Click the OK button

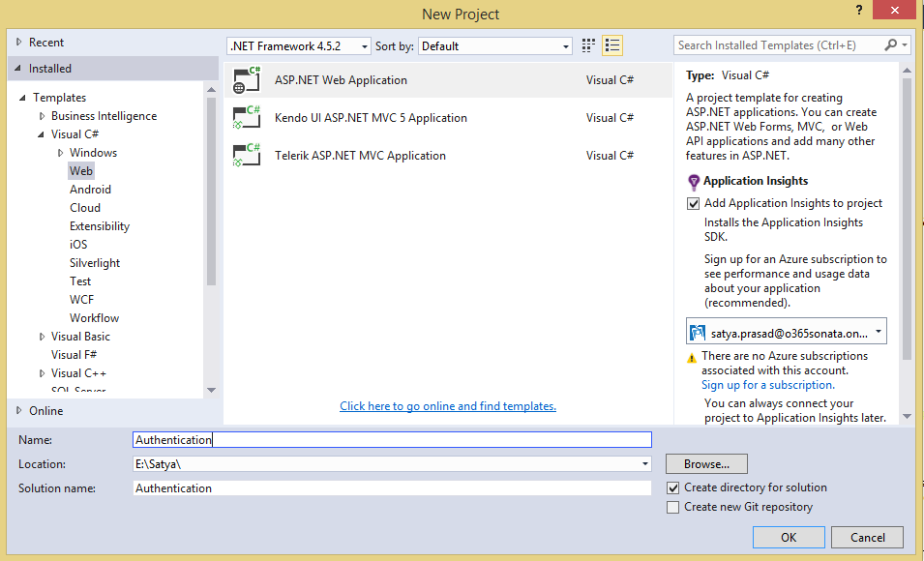(x=789, y=538)
